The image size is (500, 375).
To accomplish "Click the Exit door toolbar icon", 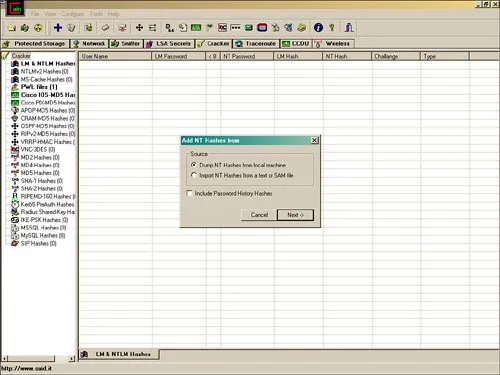I will click(349, 28).
